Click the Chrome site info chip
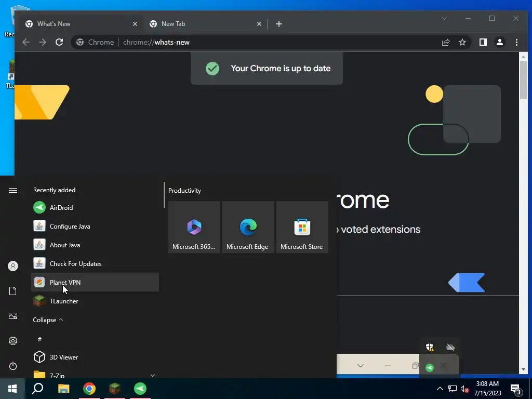Viewport: 532px width, 399px height. tap(96, 42)
